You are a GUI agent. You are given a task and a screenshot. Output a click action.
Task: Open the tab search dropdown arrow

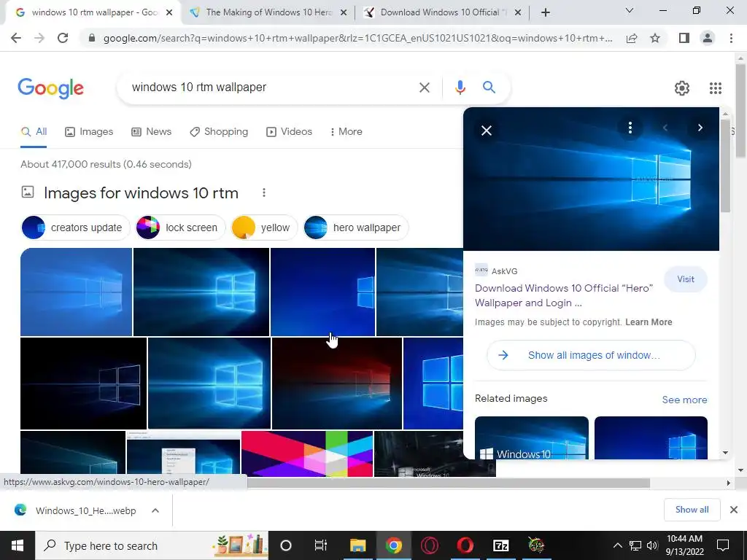pyautogui.click(x=629, y=10)
